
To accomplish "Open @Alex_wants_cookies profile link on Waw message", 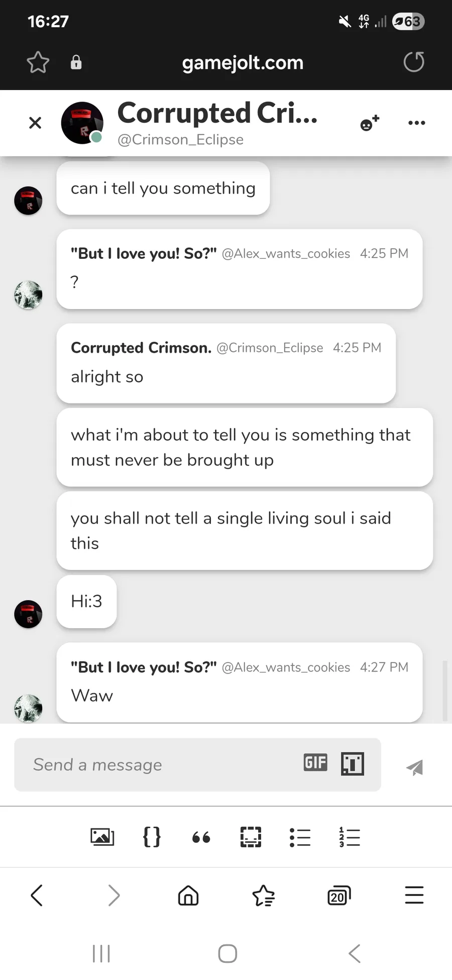I will click(286, 667).
